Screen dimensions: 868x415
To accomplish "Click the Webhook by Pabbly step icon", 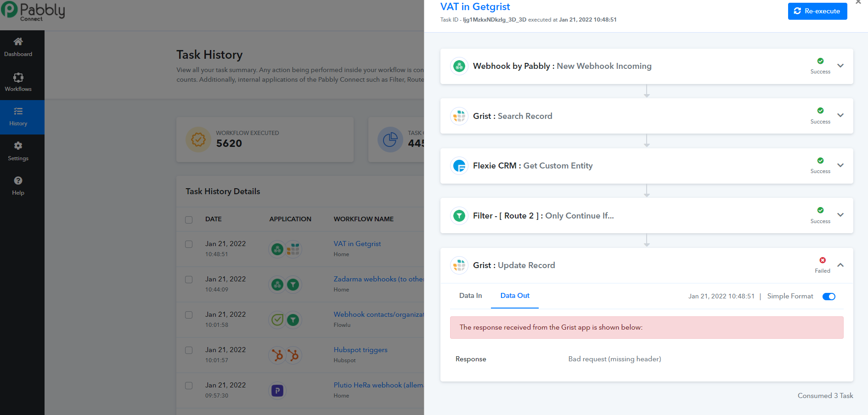I will (x=459, y=66).
